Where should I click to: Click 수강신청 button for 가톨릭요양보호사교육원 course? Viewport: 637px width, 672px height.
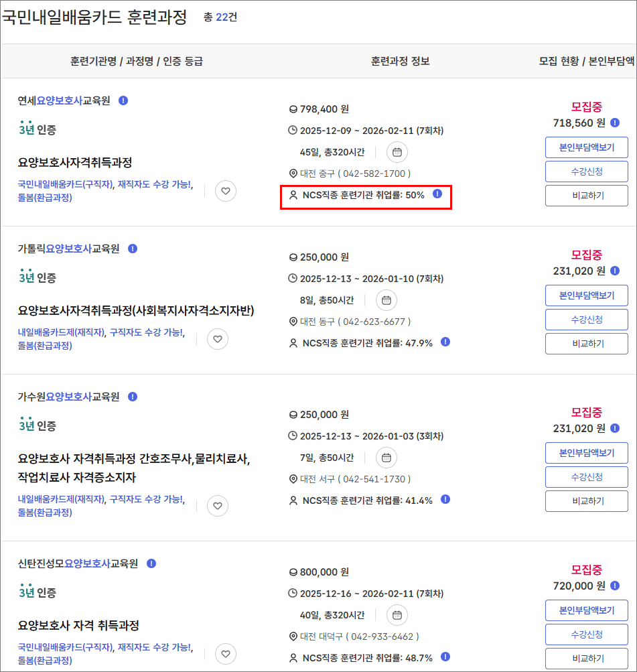click(587, 320)
